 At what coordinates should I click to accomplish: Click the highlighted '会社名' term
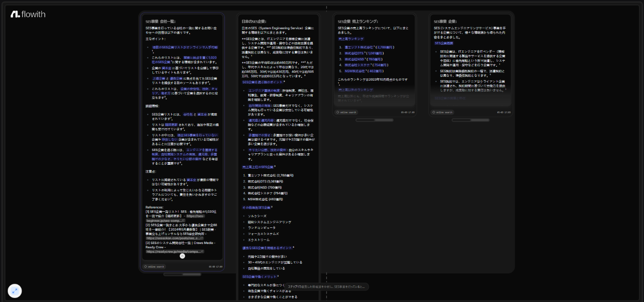coord(188,115)
